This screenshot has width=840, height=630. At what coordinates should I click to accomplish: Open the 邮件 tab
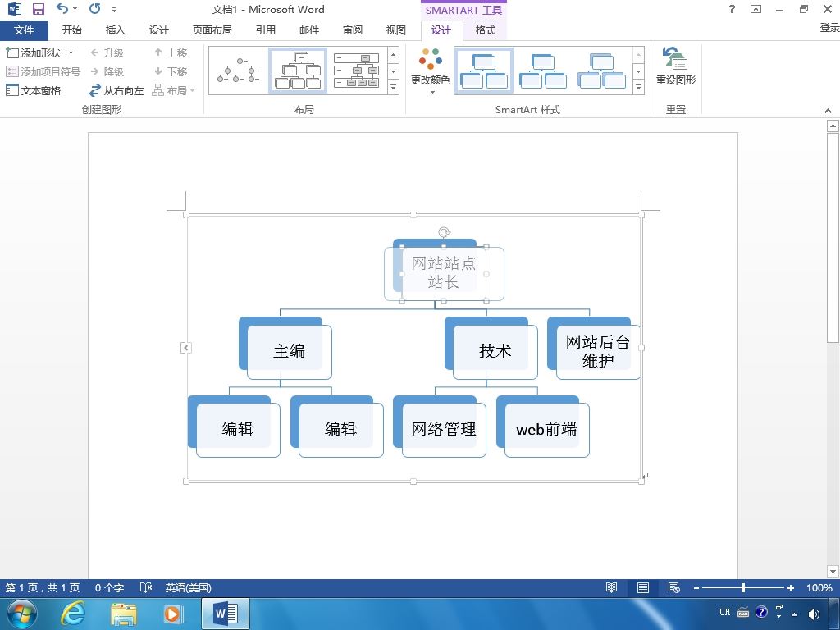tap(309, 30)
